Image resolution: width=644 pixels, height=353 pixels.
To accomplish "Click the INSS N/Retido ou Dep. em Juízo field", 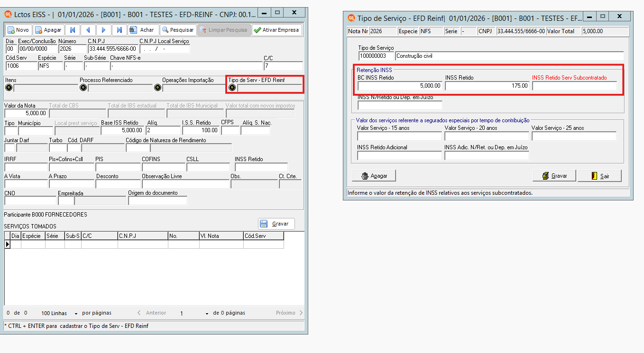I will tap(400, 105).
